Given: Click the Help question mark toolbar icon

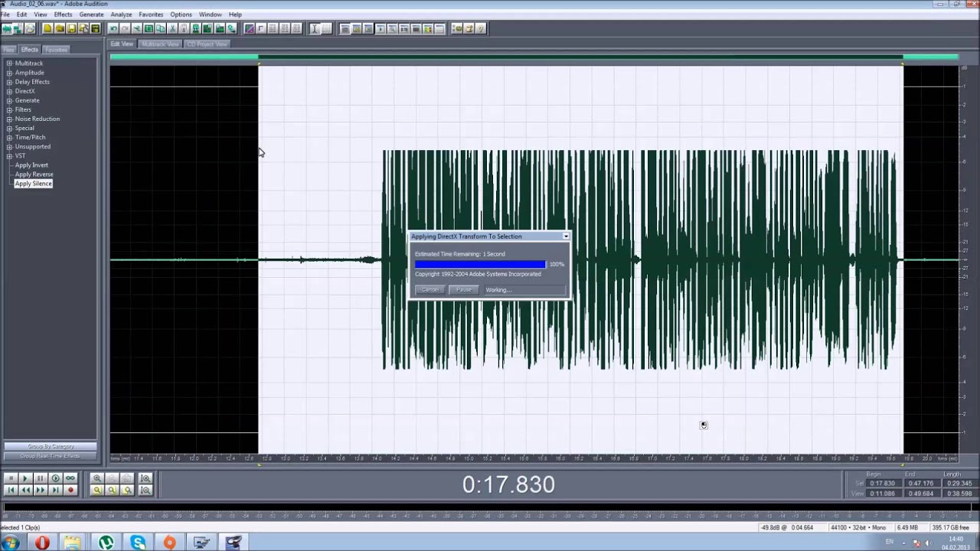Looking at the screenshot, I should (x=481, y=28).
